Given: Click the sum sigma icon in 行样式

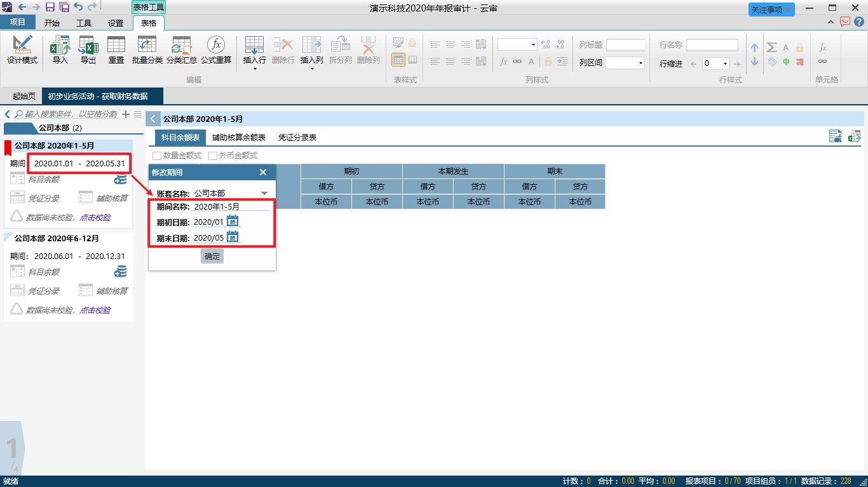Looking at the screenshot, I should point(771,47).
